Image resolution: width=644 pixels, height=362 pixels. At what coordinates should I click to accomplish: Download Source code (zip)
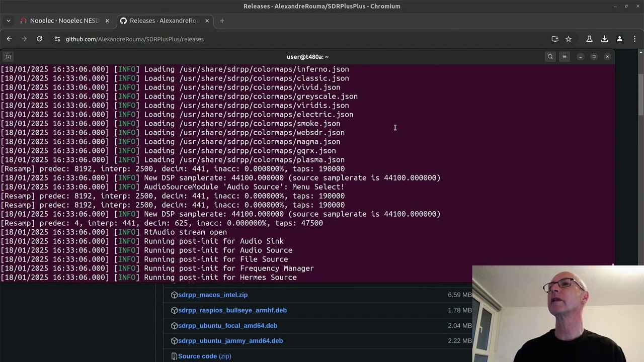(204, 356)
